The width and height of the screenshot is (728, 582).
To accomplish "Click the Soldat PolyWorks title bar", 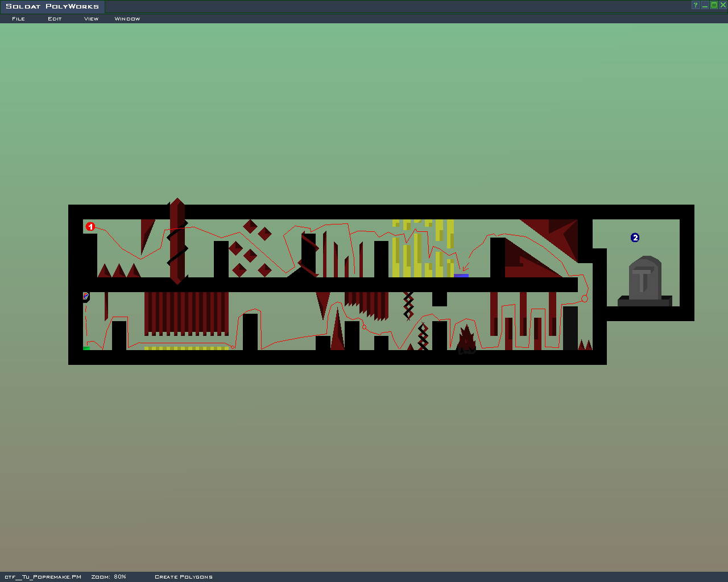I will tap(52, 6).
